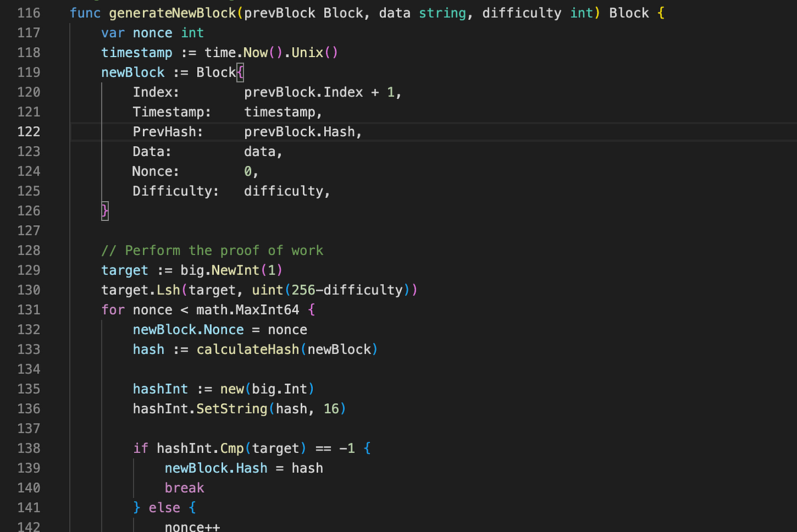This screenshot has height=532, width=797.
Task: Click the string type keyword on line 116
Action: point(442,13)
